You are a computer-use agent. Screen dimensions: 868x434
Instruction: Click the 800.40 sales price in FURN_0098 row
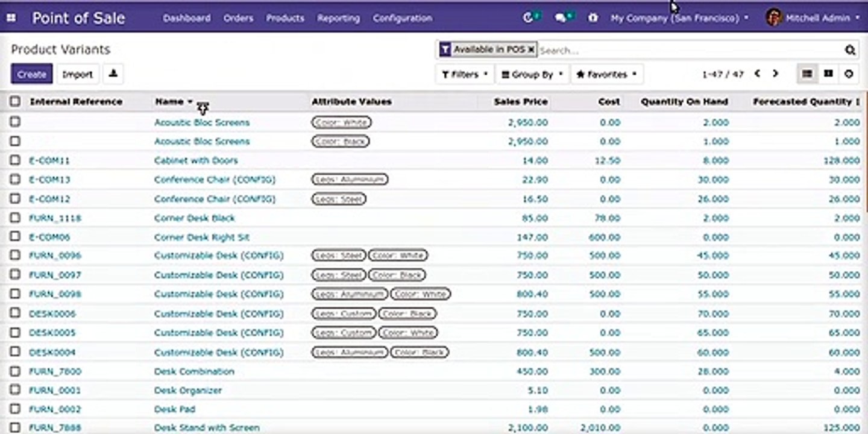pyautogui.click(x=532, y=294)
